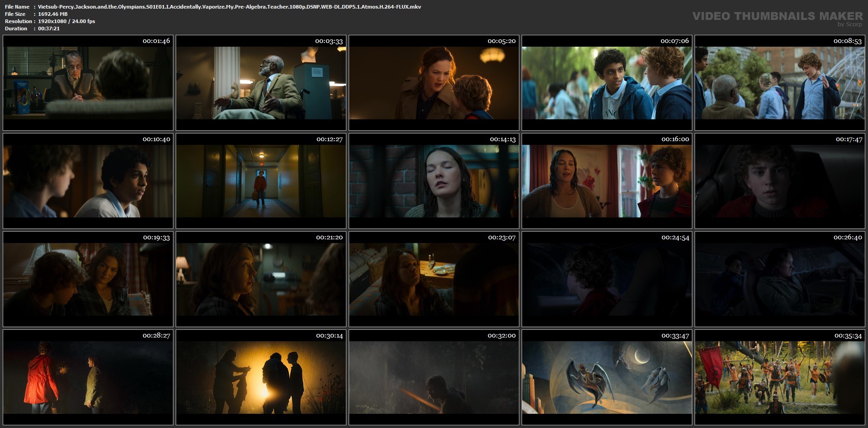Select the car scene thumbnail at 00:26:40
Image resolution: width=868 pixels, height=428 pixels.
click(x=780, y=279)
